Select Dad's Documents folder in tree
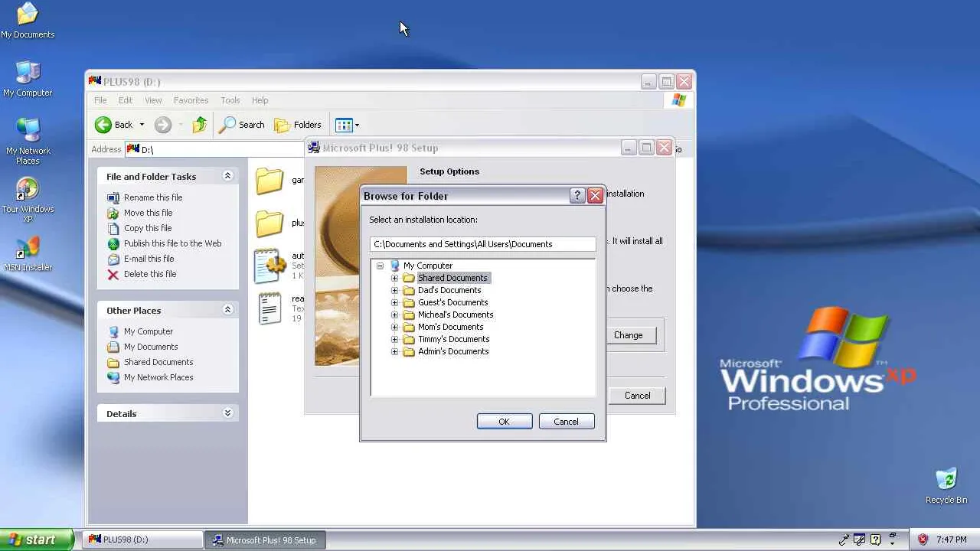Screen dimensions: 980x551 pos(449,290)
